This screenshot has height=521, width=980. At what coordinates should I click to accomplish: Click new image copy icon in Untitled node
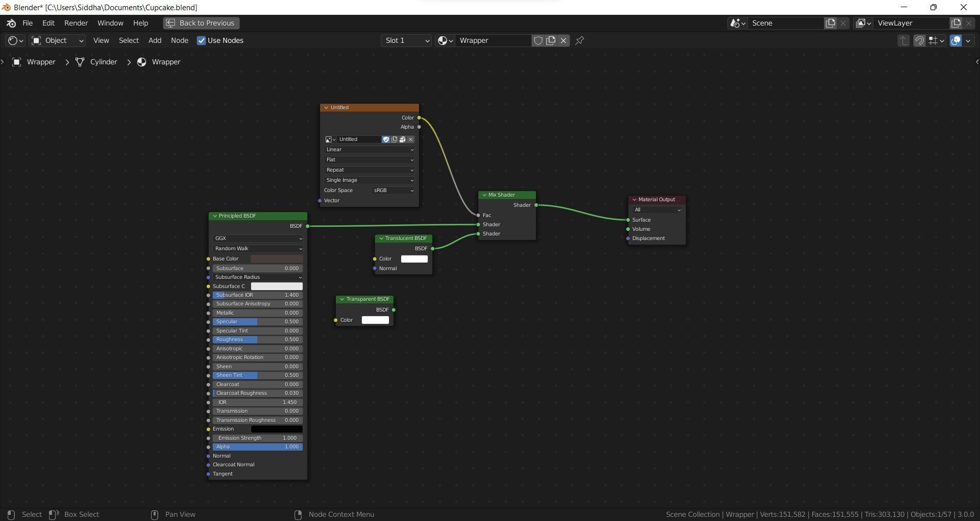click(394, 139)
